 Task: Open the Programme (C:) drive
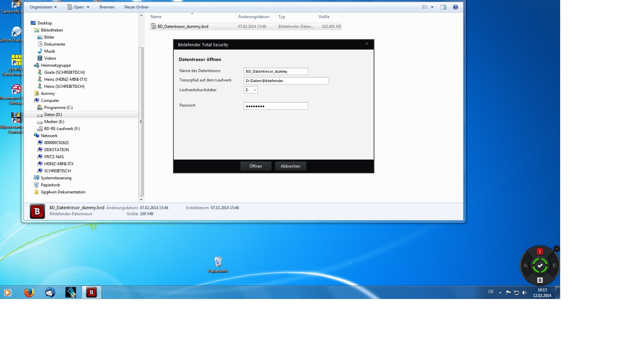pyautogui.click(x=58, y=108)
